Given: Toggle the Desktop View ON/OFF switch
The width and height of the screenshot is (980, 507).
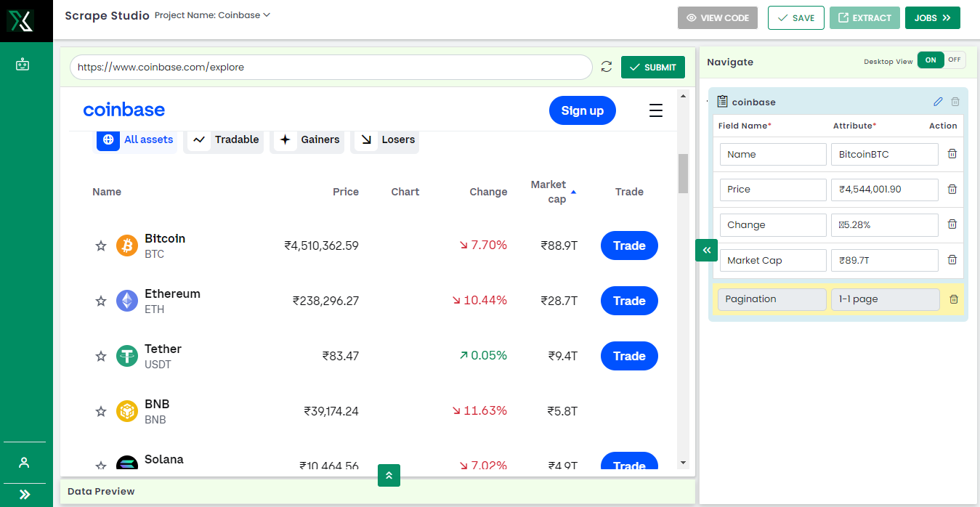Looking at the screenshot, I should pos(941,60).
